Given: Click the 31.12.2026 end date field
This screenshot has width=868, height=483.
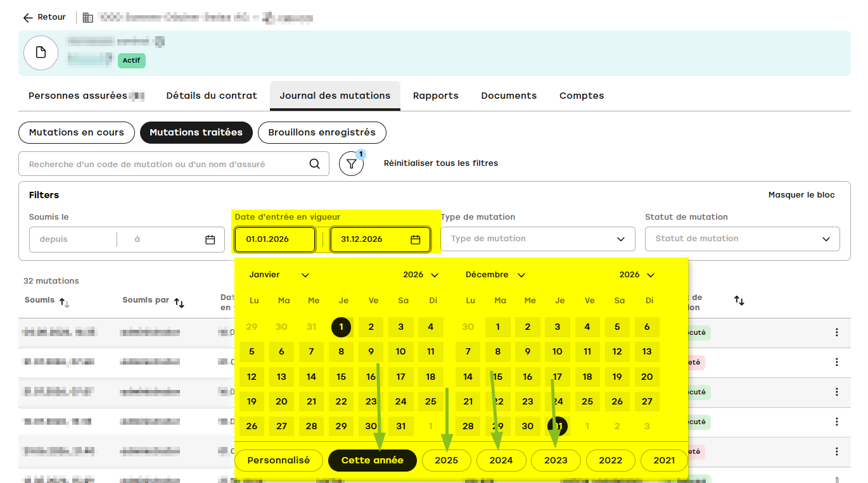Looking at the screenshot, I should coord(381,239).
